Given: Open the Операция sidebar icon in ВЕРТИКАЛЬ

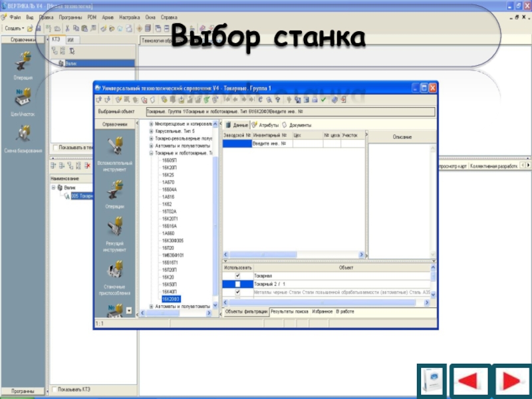Looking at the screenshot, I should click(x=23, y=62).
